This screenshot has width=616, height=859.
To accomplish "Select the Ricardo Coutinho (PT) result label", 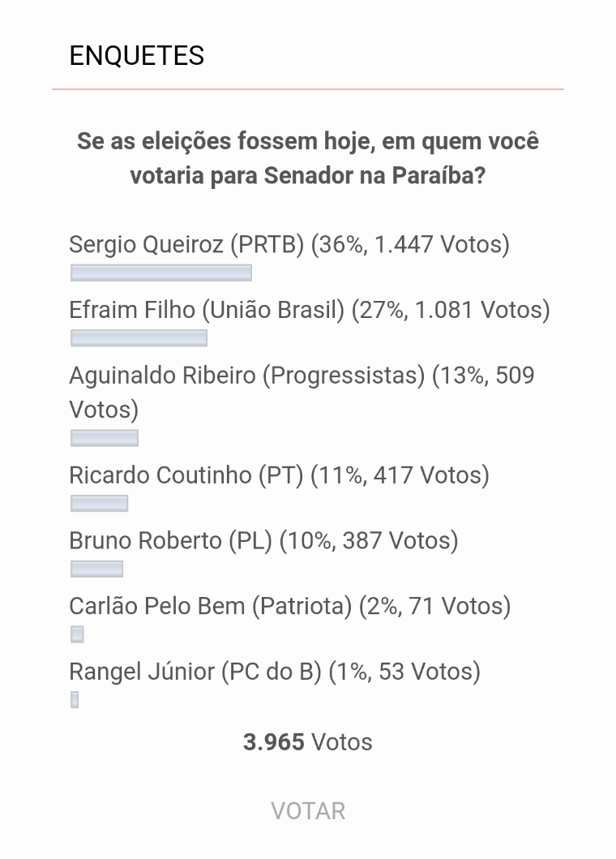I will pyautogui.click(x=279, y=475).
